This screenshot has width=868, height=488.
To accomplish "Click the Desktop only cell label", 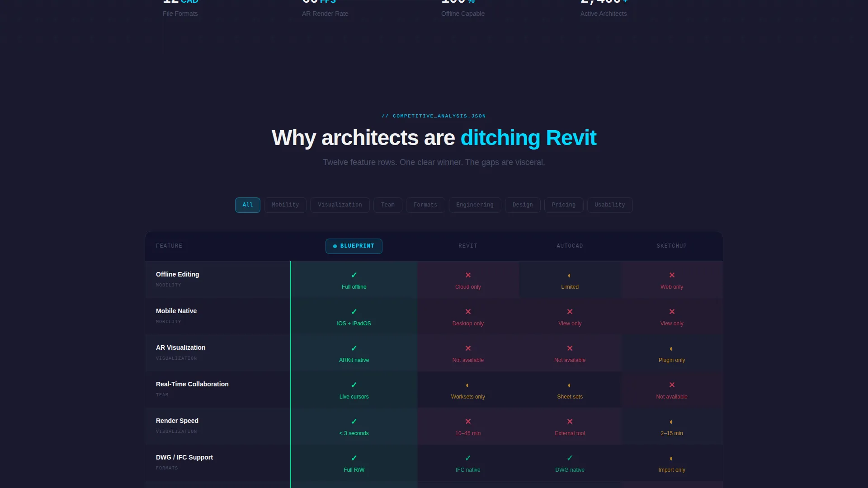I will tap(468, 324).
